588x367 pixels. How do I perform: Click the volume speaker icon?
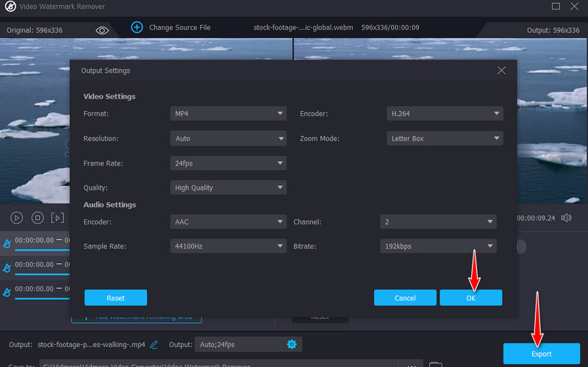point(566,218)
